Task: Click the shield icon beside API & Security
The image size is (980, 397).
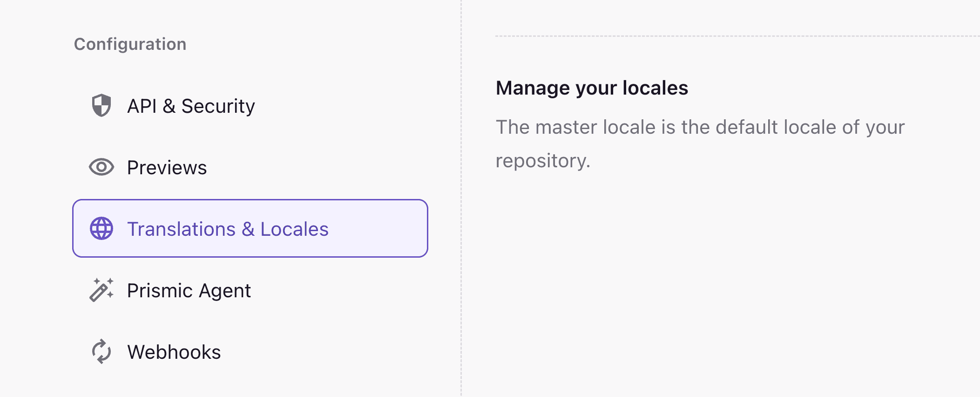Action: [x=101, y=106]
